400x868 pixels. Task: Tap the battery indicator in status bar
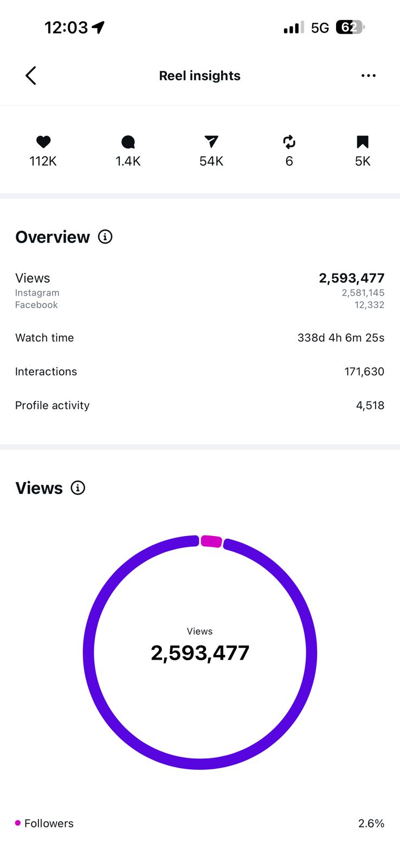350,27
